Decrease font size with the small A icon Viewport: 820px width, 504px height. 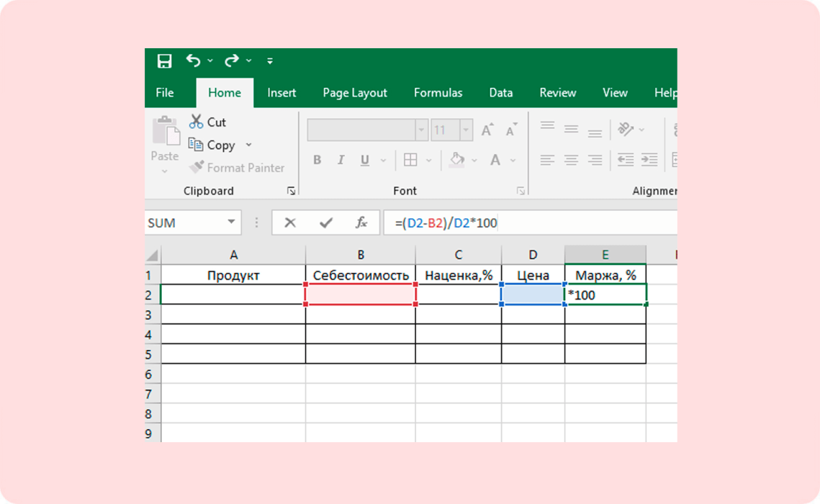511,130
